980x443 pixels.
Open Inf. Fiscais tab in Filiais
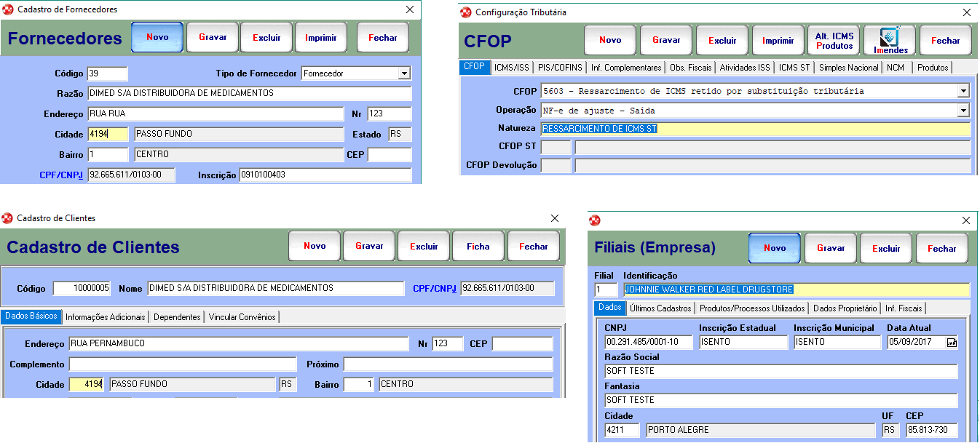(x=904, y=308)
